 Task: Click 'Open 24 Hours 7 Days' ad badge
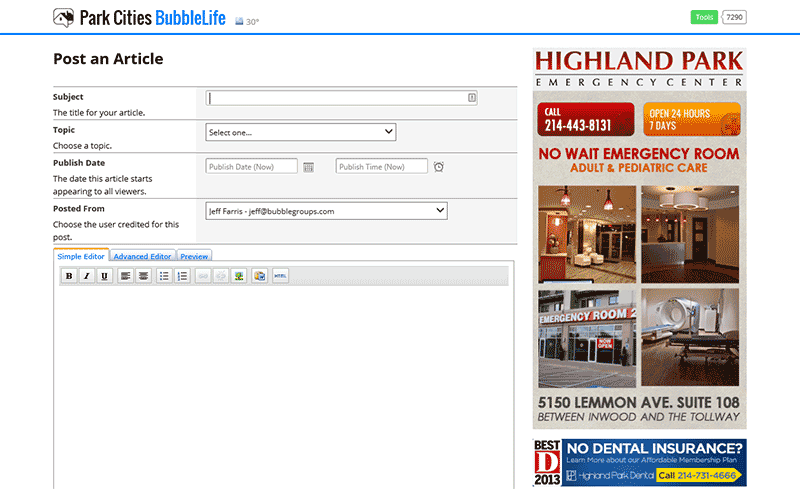[692, 119]
